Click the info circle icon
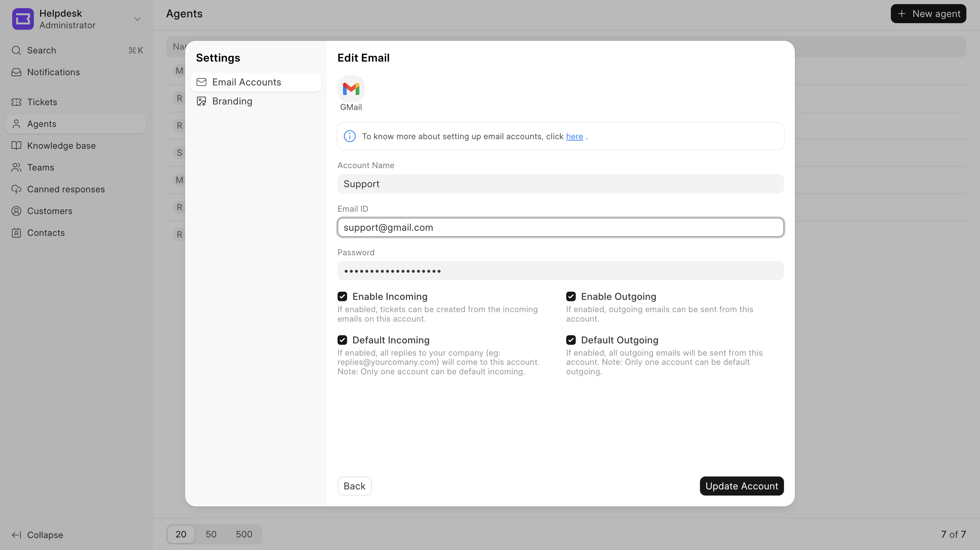This screenshot has height=550, width=980. click(349, 136)
